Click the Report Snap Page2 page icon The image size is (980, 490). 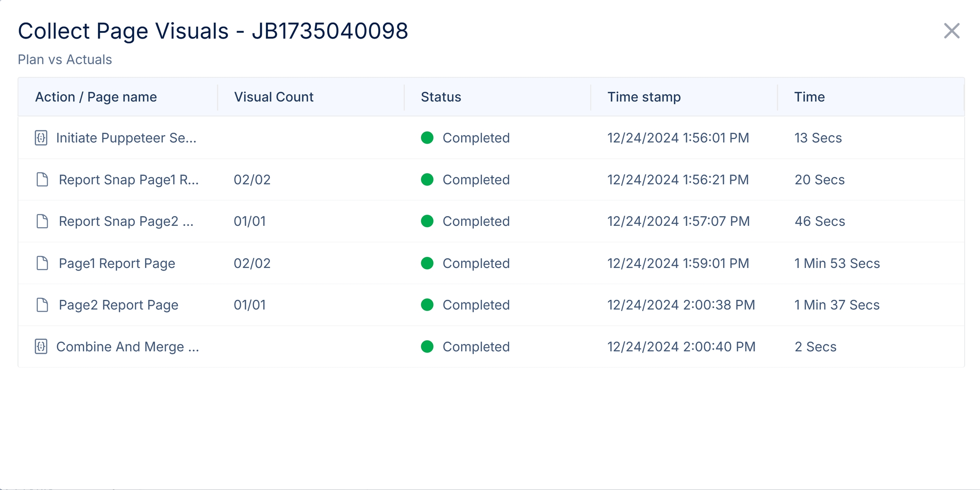pos(42,221)
